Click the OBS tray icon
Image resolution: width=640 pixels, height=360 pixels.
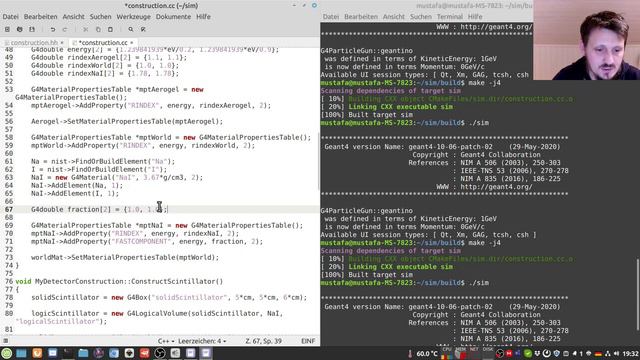tap(500, 353)
